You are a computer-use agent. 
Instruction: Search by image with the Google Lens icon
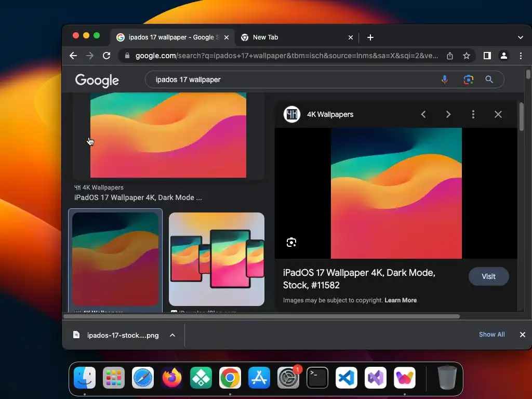(x=469, y=79)
